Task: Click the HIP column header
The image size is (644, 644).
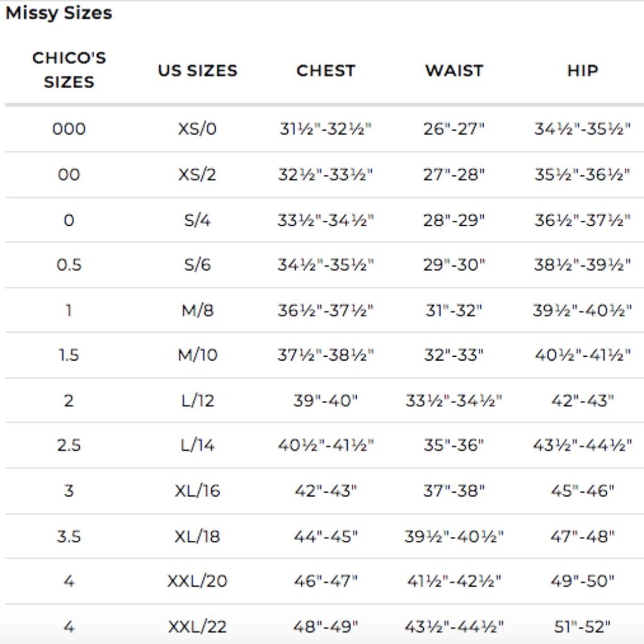Action: [582, 71]
